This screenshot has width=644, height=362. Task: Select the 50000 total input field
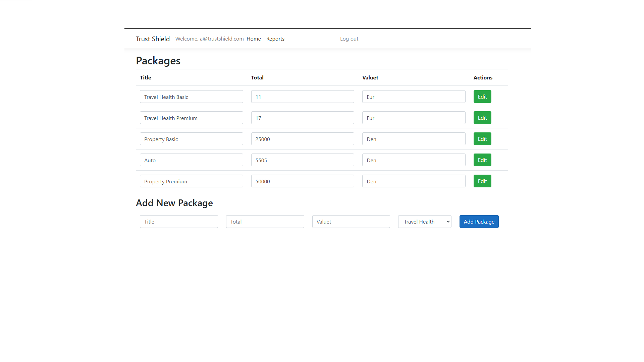[x=302, y=181]
